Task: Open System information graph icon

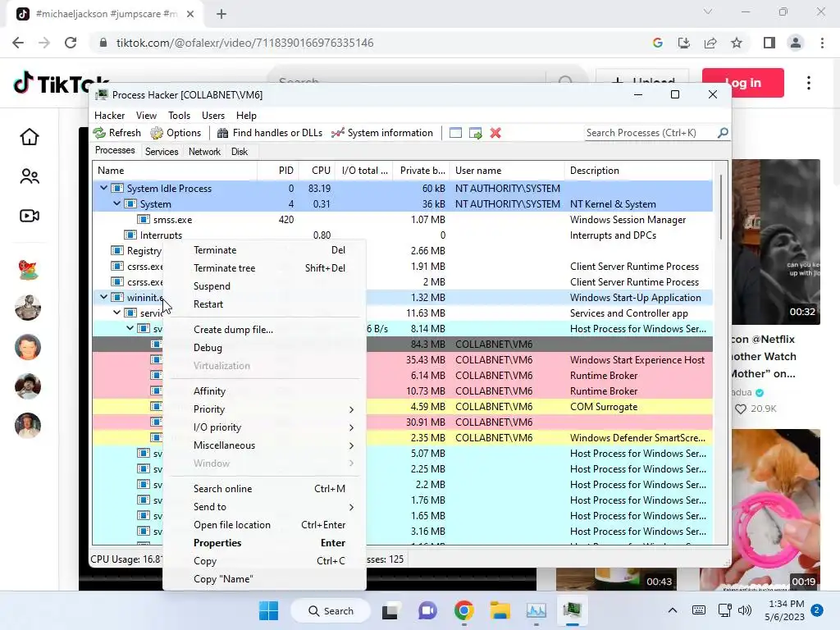Action: (337, 133)
